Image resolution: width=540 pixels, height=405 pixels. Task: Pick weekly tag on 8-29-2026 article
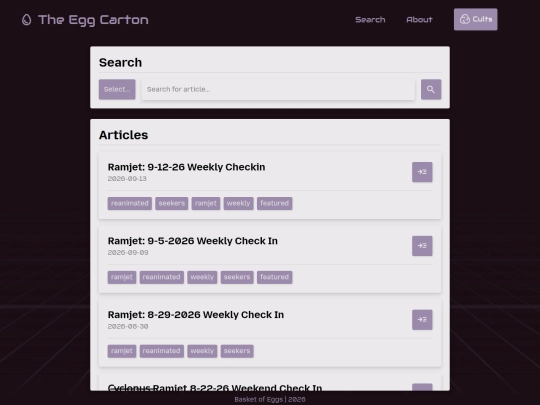tap(202, 351)
